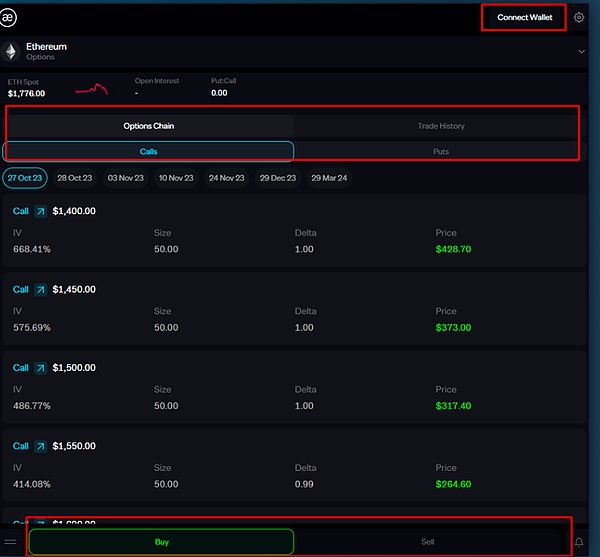Image resolution: width=600 pixels, height=557 pixels.
Task: Click the $428.70 price of $1,400 call
Action: click(x=453, y=249)
